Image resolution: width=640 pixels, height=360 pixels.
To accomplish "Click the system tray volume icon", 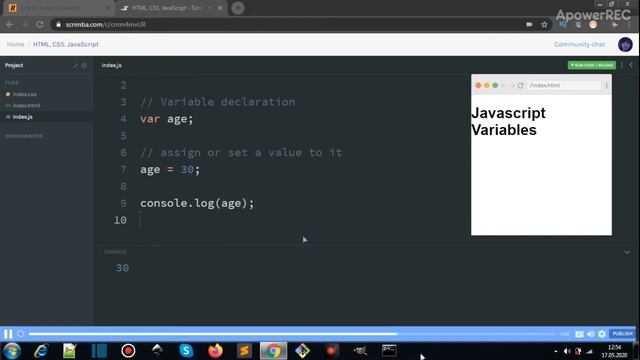I will coord(567,351).
